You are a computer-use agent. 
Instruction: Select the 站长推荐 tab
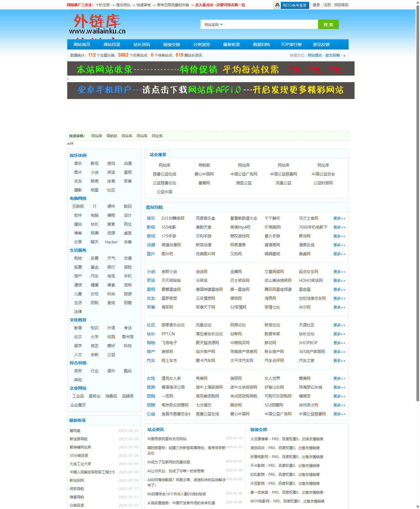158,155
